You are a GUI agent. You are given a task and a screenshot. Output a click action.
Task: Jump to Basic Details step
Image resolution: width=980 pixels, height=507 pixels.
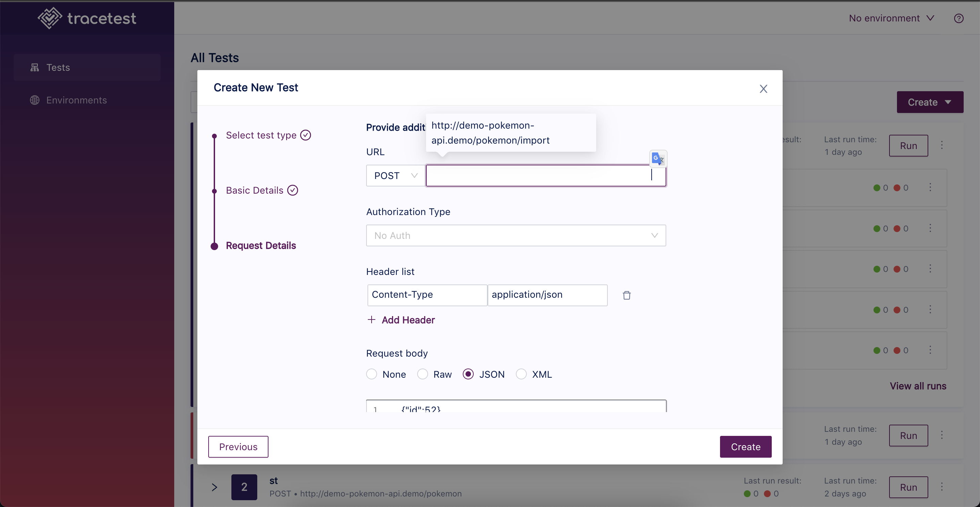point(255,190)
